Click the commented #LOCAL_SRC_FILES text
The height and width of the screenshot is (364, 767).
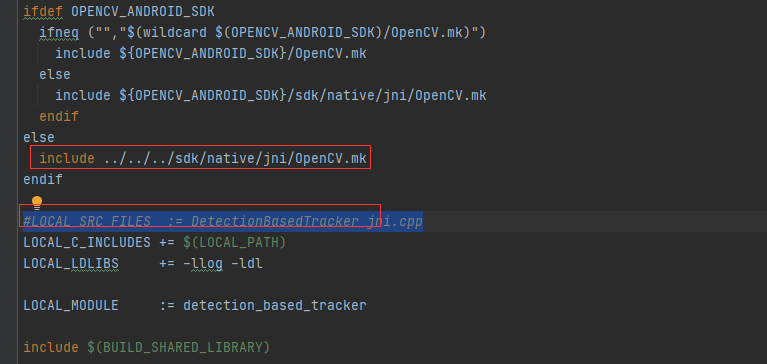click(x=87, y=222)
